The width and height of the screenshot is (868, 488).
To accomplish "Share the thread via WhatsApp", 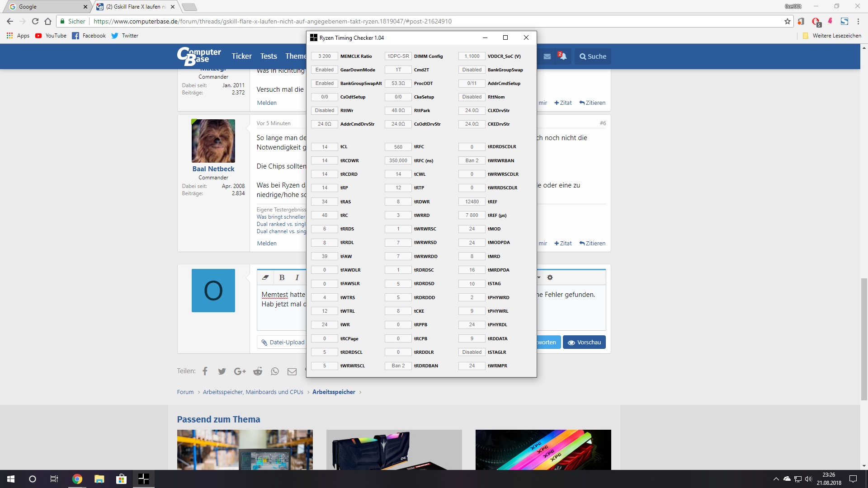I will click(275, 371).
